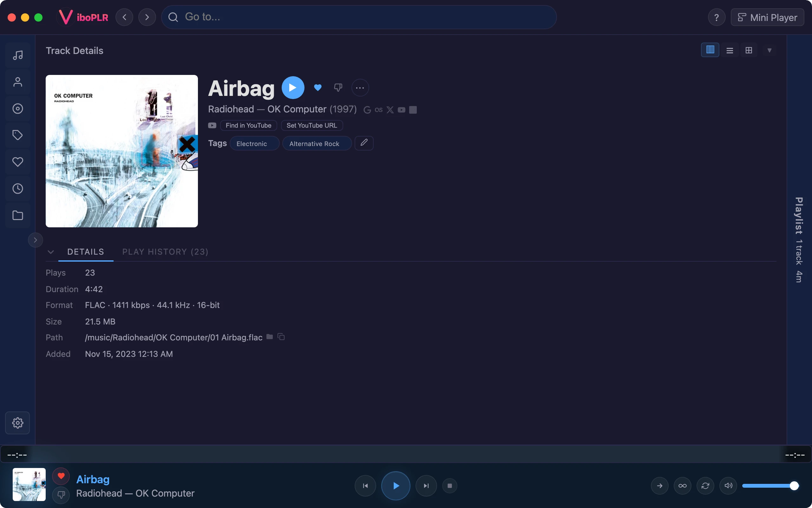Screen dimensions: 812x508
Task: Open the Favorites heart in the sidebar
Action: point(18,162)
